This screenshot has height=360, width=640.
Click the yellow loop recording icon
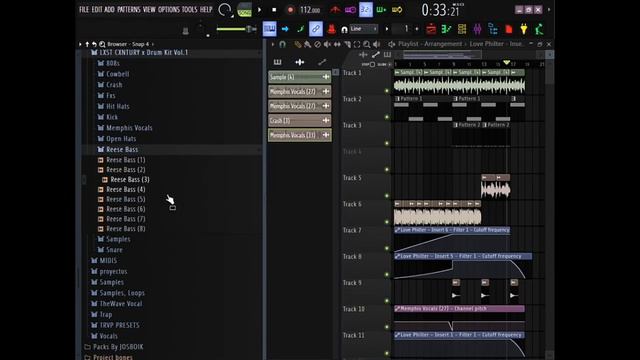397,9
